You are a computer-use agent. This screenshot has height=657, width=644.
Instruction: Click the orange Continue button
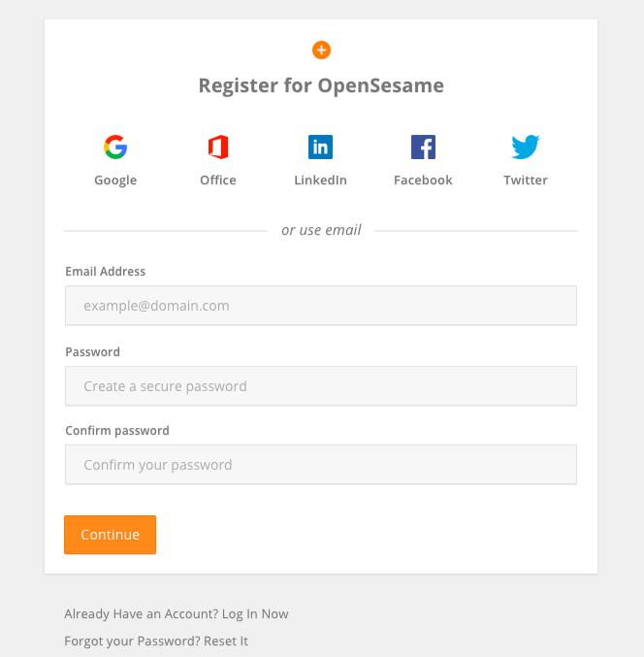point(111,535)
